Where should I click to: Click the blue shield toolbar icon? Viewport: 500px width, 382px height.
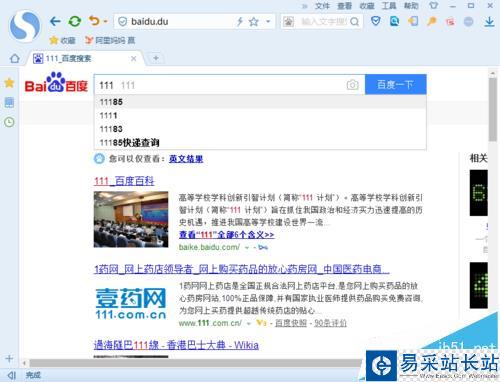coord(376,21)
